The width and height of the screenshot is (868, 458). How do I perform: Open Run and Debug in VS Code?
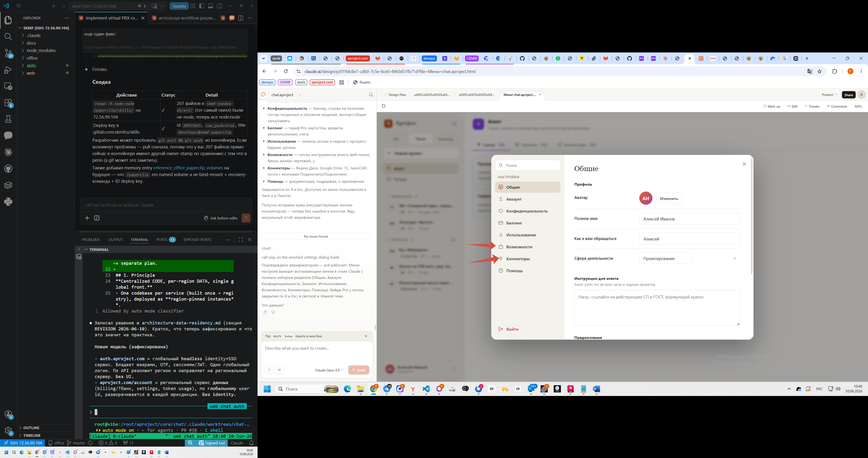[x=8, y=70]
